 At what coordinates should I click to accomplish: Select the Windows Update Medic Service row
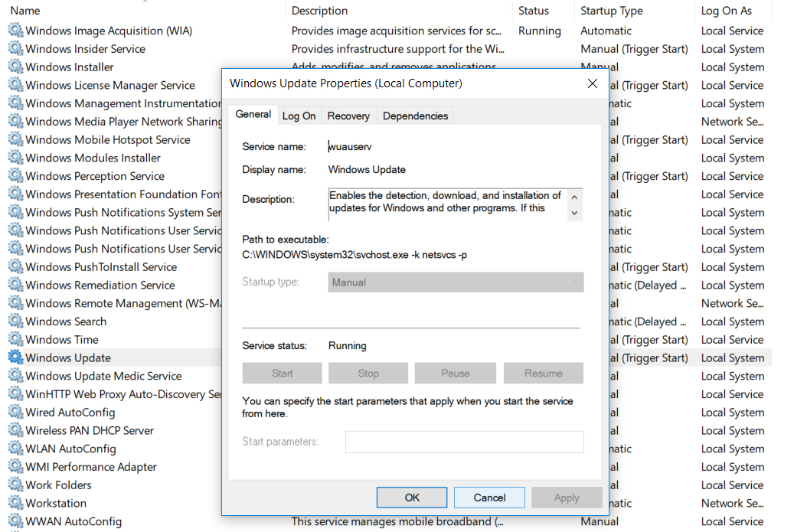tap(103, 376)
